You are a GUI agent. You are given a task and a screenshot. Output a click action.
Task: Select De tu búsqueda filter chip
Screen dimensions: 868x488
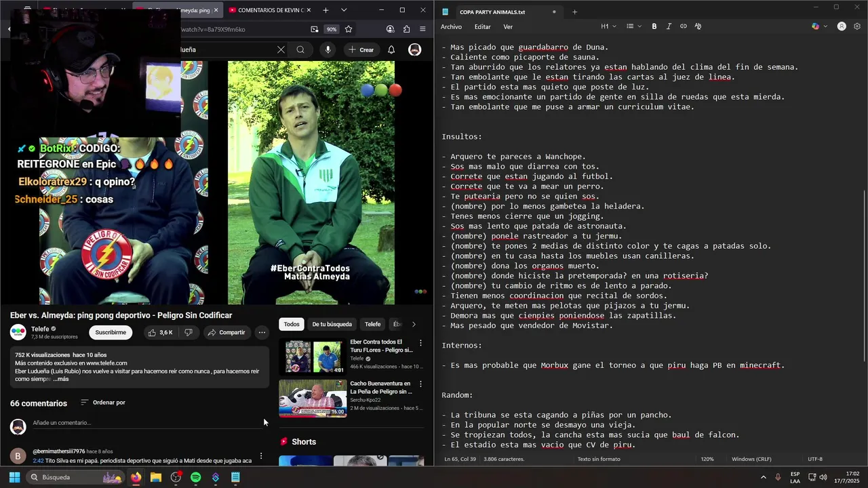tap(332, 324)
